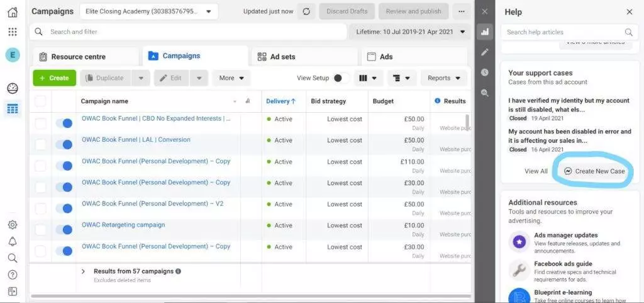Select the campaigns table icon in sidebar
Screen dimensions: 644x303
[13, 109]
